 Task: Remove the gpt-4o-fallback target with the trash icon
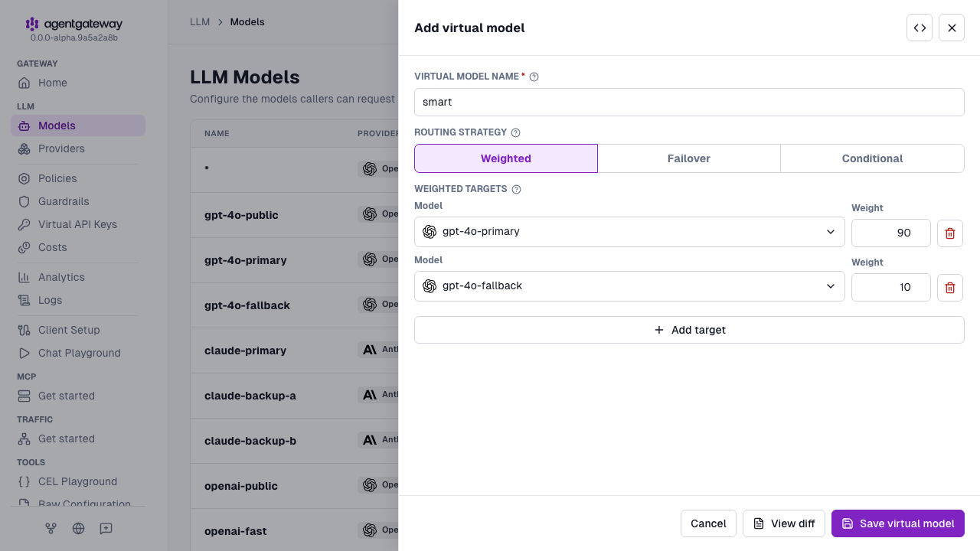(x=950, y=287)
